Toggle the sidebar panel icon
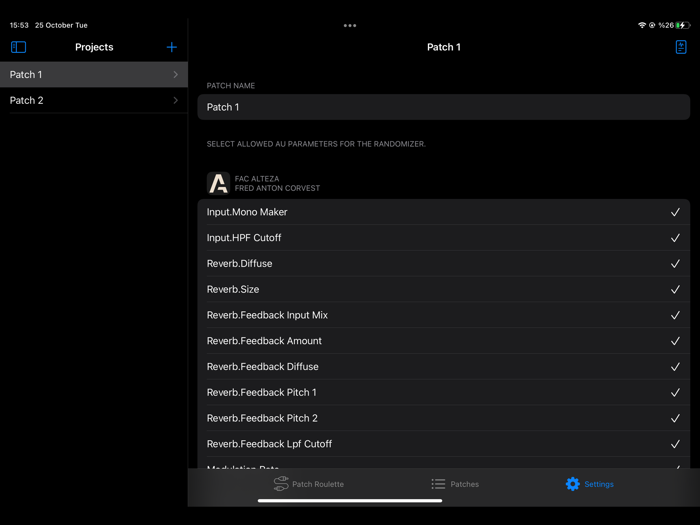 pyautogui.click(x=18, y=47)
